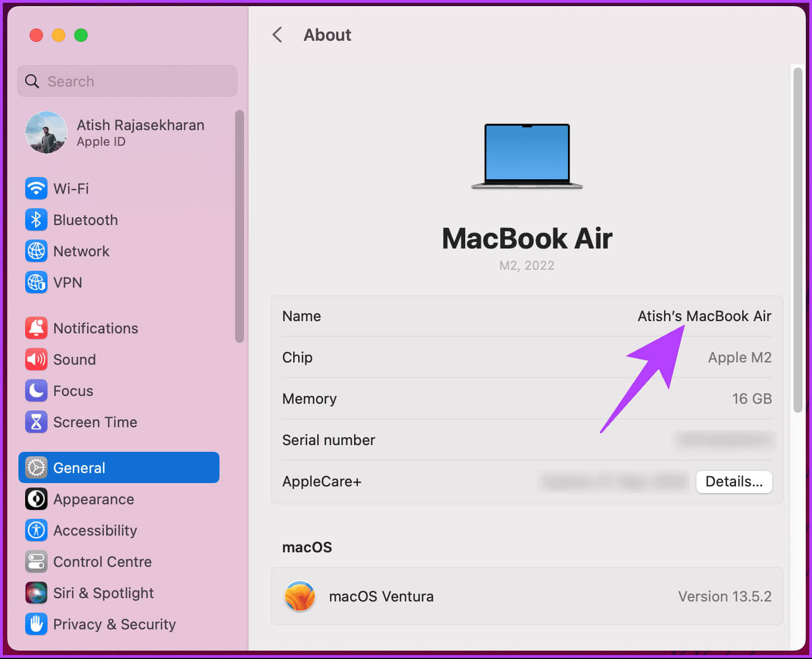Go back using the chevron arrow

point(278,35)
